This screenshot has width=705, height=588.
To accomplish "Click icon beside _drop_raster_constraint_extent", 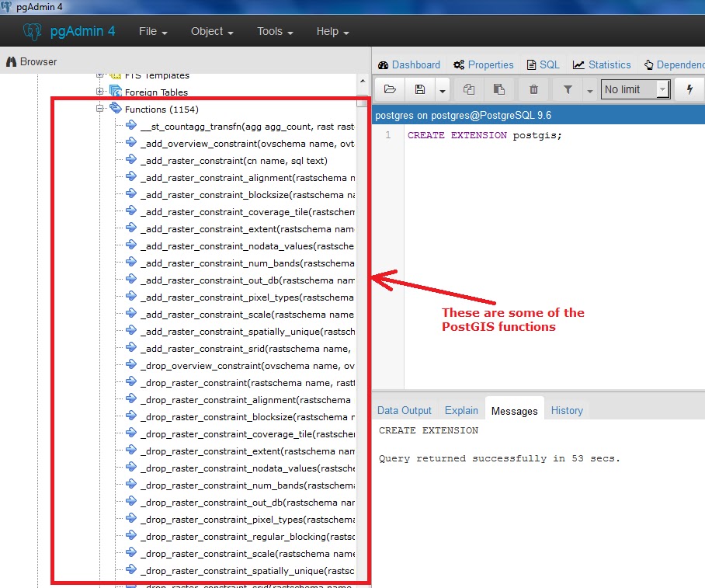I will (x=131, y=450).
